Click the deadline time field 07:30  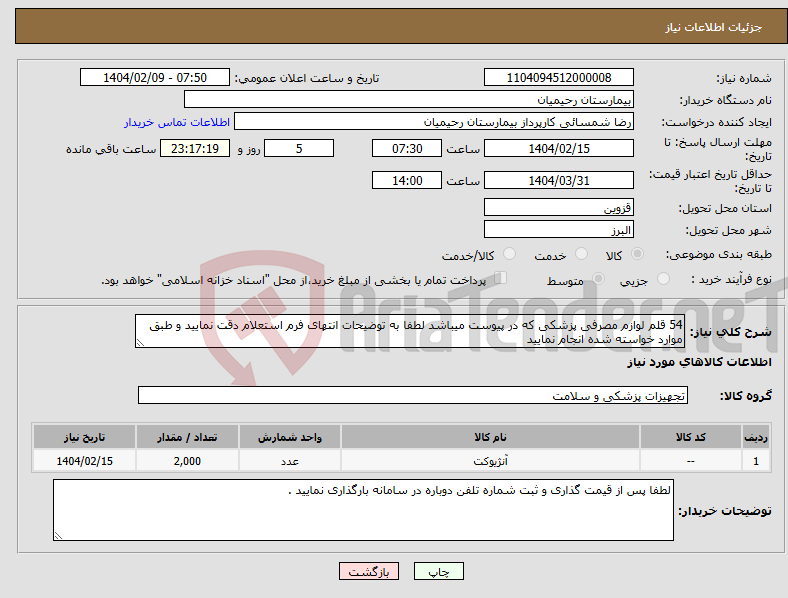pyautogui.click(x=407, y=148)
